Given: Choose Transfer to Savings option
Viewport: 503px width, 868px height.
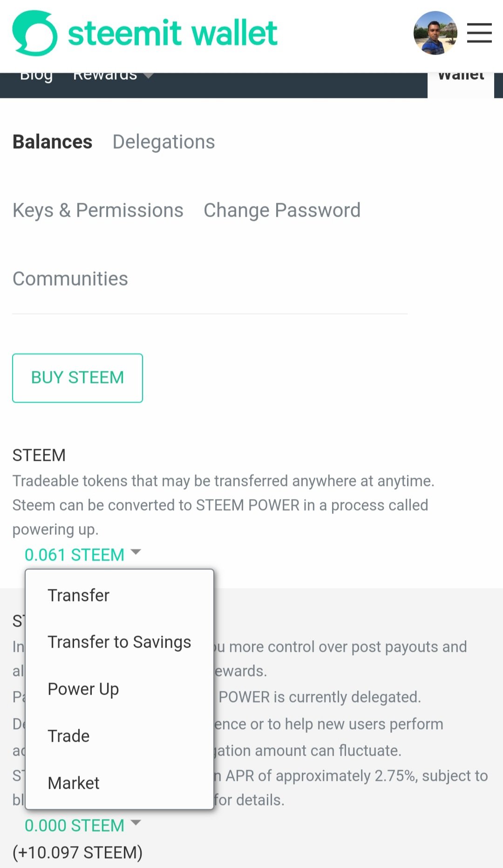Looking at the screenshot, I should pos(120,642).
